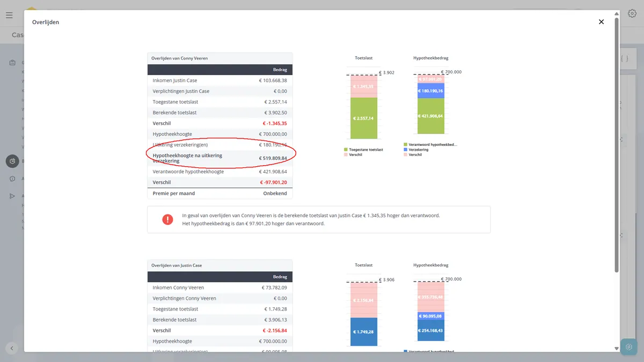Collapse the sidebar with the left chevron button
This screenshot has height=362, width=644.
(x=12, y=348)
